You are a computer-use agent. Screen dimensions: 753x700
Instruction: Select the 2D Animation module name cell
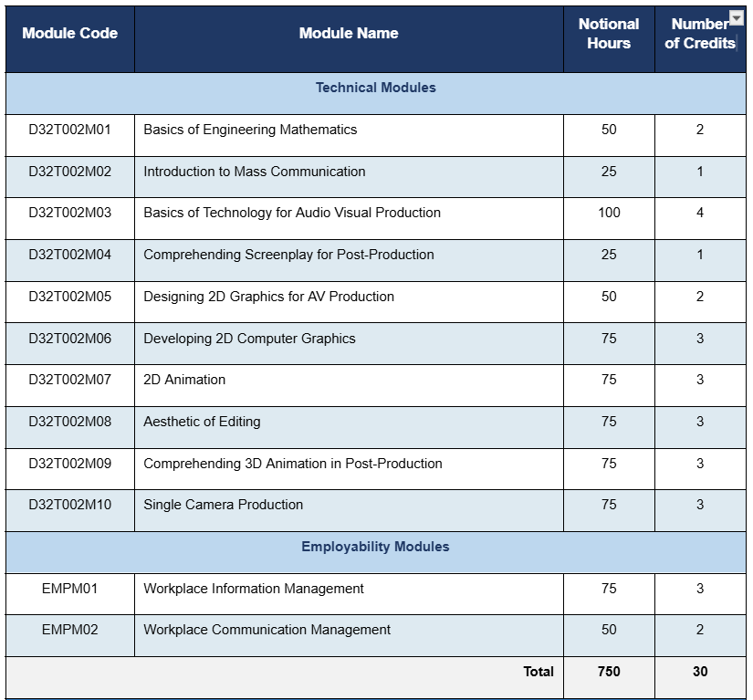[x=184, y=381]
